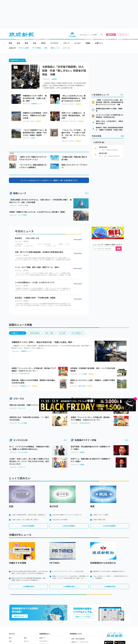Select the 沖縄経済ニュース feature tab
Viewport: 138px width, 644px height.
coord(17,333)
